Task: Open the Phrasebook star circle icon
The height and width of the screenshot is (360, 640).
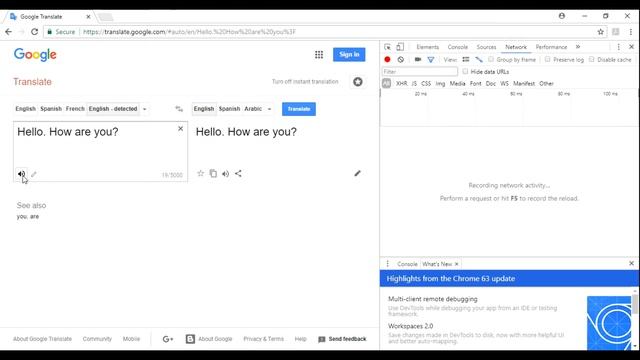Action: (x=358, y=82)
